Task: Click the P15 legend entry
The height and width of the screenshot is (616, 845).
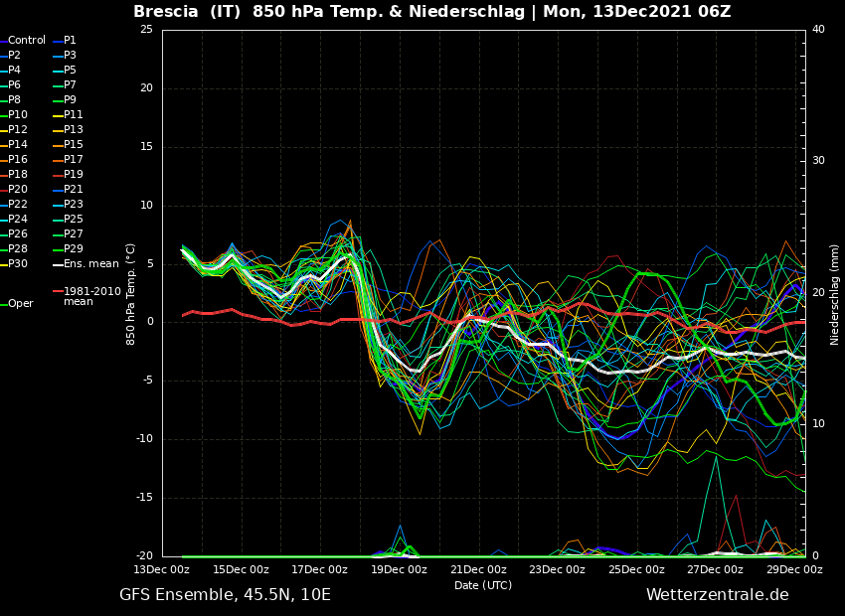Action: 68,144
